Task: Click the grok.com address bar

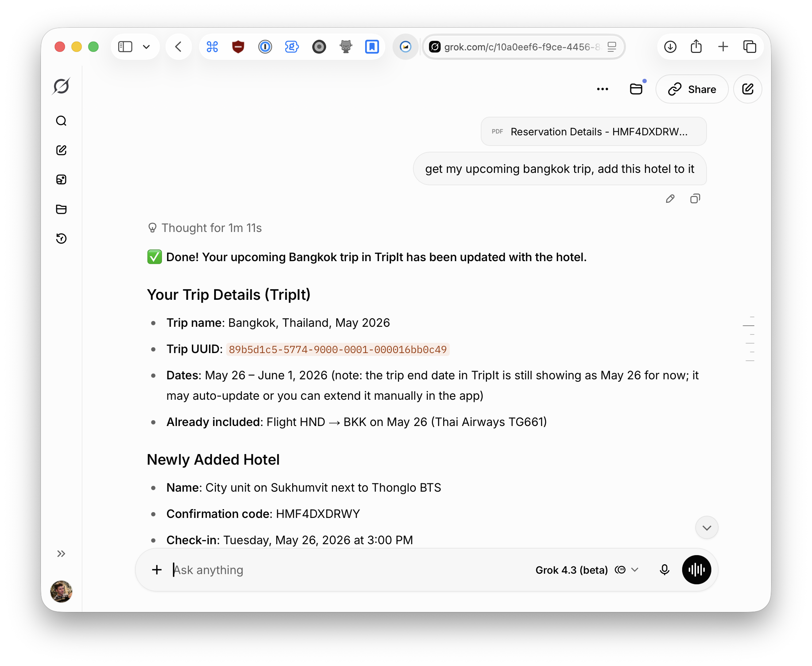Action: [524, 47]
